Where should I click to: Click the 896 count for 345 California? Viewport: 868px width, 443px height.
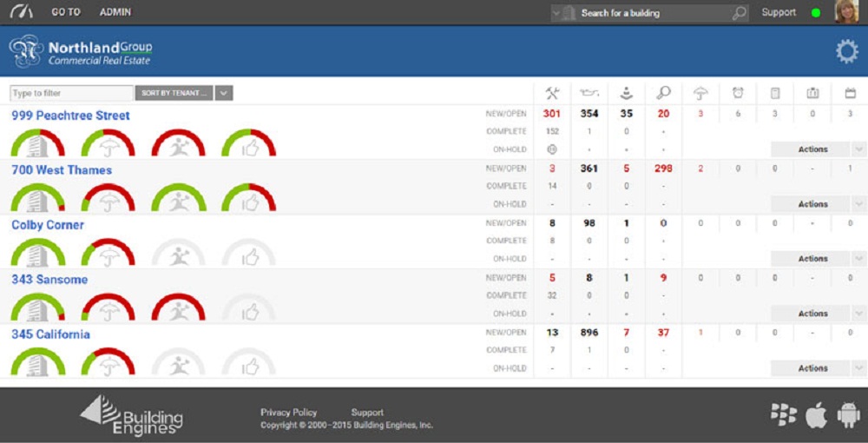tap(589, 333)
